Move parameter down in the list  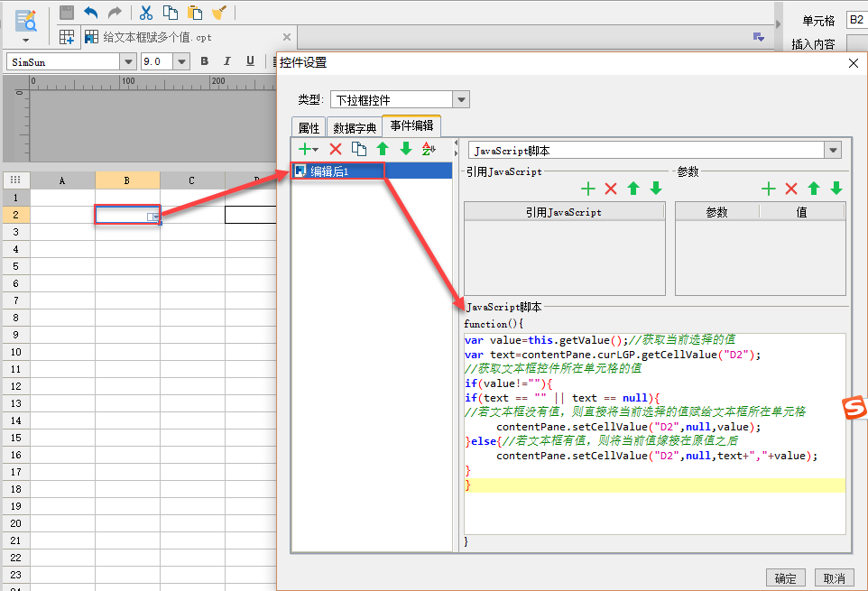click(x=836, y=189)
